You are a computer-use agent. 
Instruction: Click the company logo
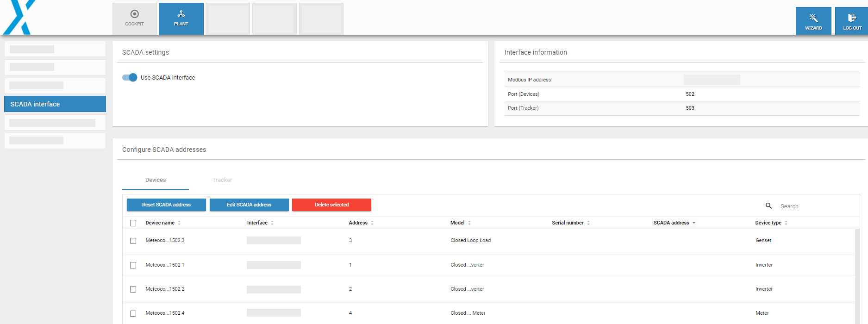click(x=19, y=18)
